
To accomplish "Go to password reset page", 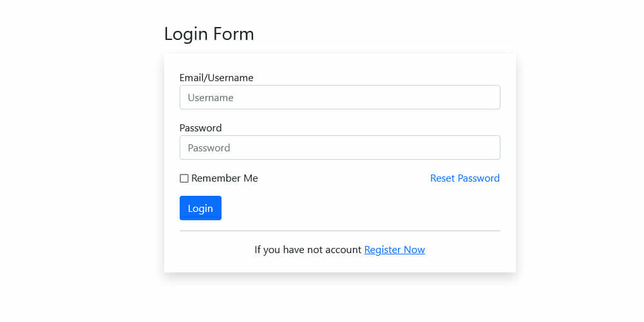I will [x=464, y=178].
